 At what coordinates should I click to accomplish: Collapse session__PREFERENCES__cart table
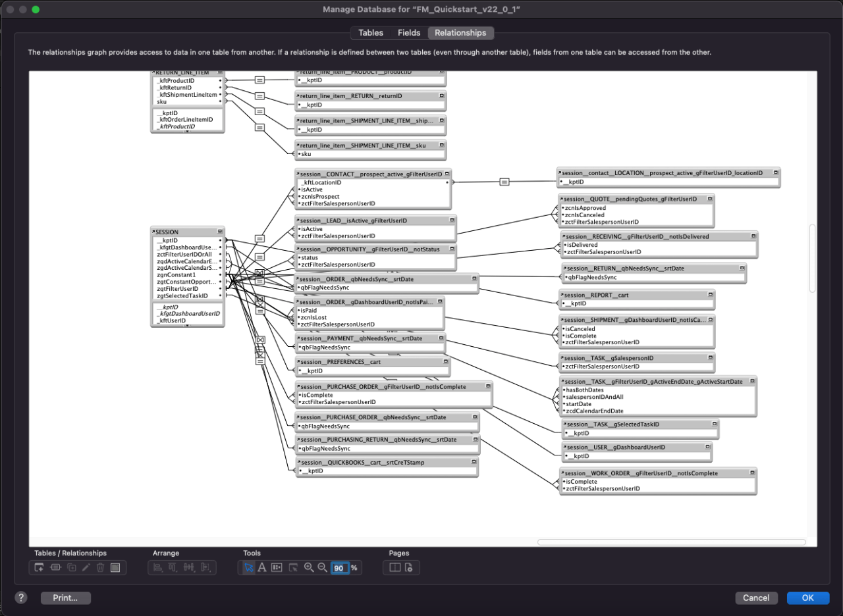446,361
